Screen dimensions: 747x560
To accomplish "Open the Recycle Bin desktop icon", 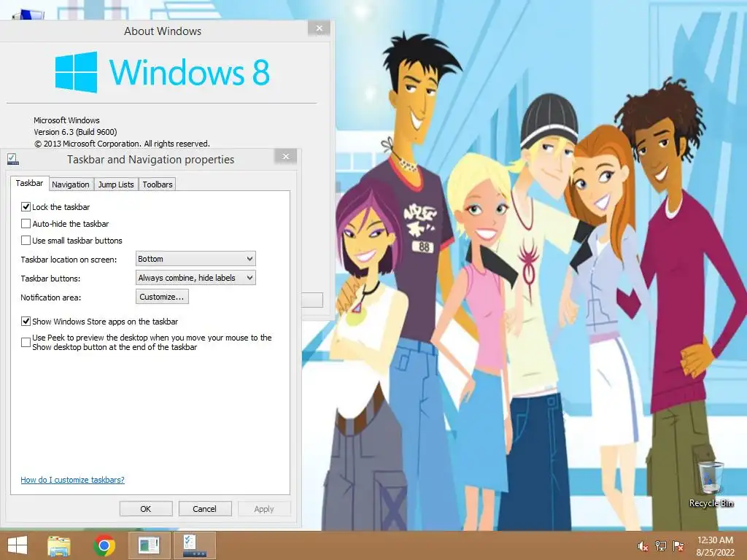I will 711,485.
